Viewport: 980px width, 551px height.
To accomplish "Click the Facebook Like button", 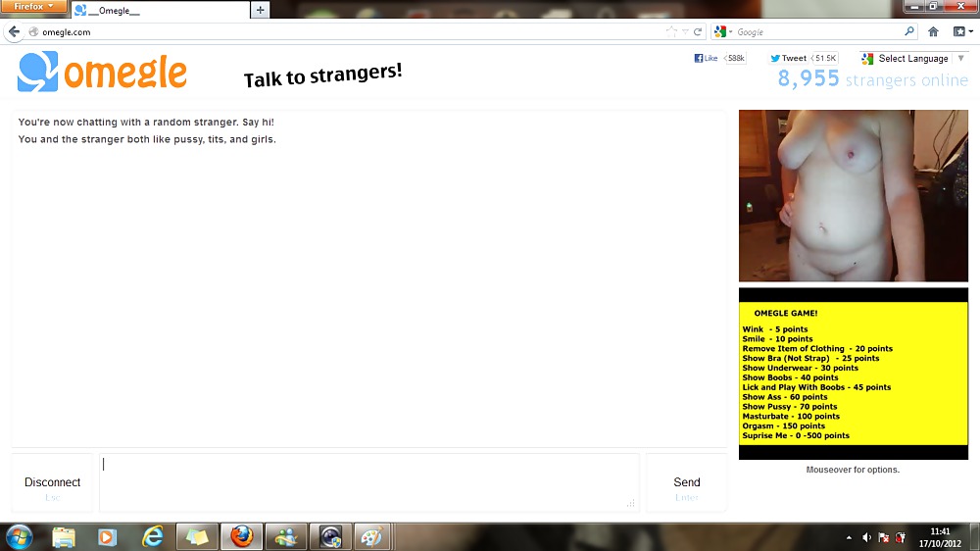I will pyautogui.click(x=706, y=59).
